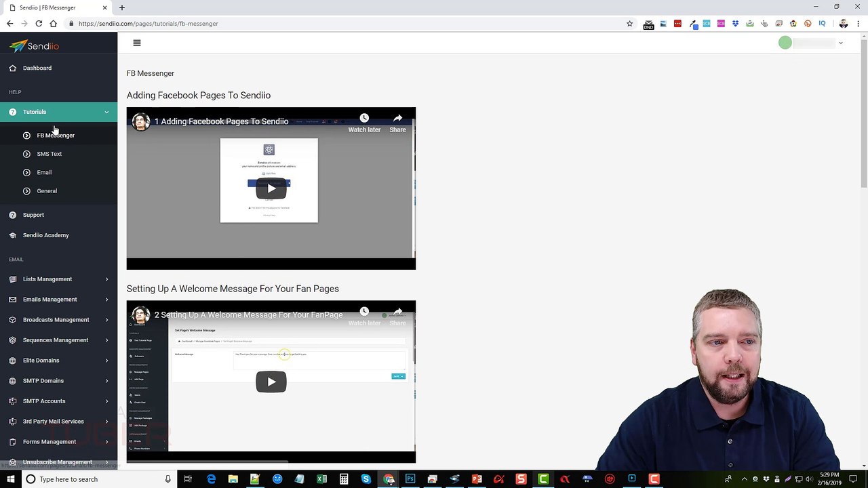Select FB Messenger tutorials in sidebar
Image resolution: width=868 pixels, height=488 pixels.
56,136
